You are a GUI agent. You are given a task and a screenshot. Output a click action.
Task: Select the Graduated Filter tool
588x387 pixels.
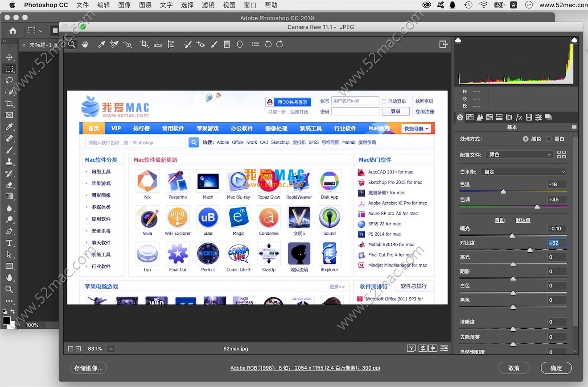[x=226, y=44]
